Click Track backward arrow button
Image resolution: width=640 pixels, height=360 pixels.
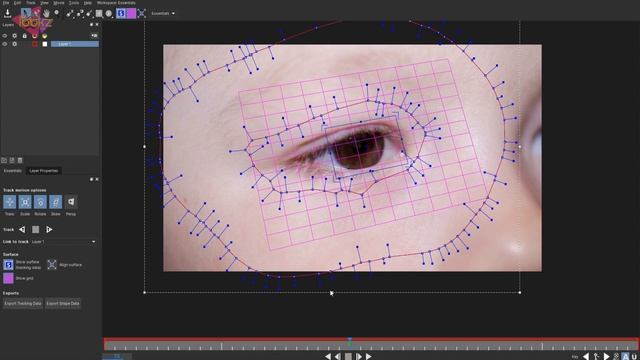pos(22,229)
